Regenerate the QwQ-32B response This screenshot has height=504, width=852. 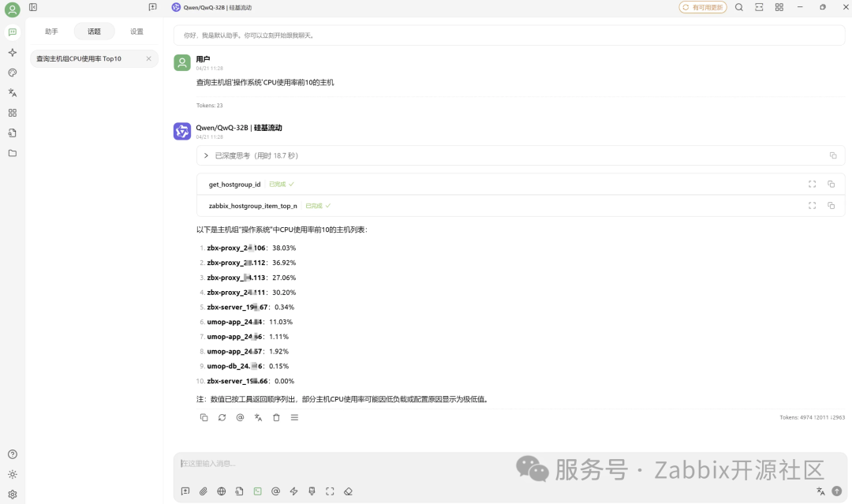pyautogui.click(x=222, y=417)
